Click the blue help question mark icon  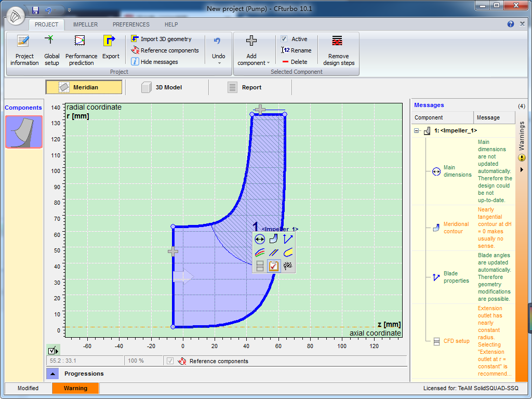[511, 24]
